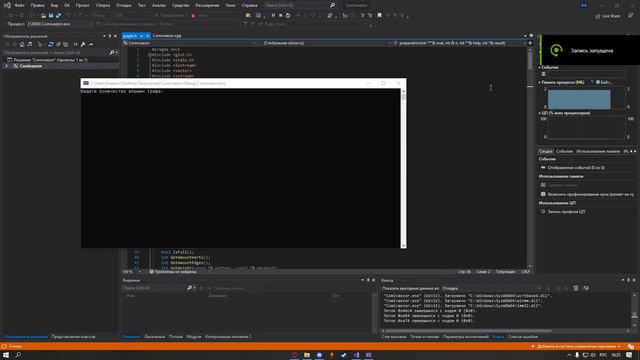Restart debugging with the circular arrow icon

tap(288, 16)
